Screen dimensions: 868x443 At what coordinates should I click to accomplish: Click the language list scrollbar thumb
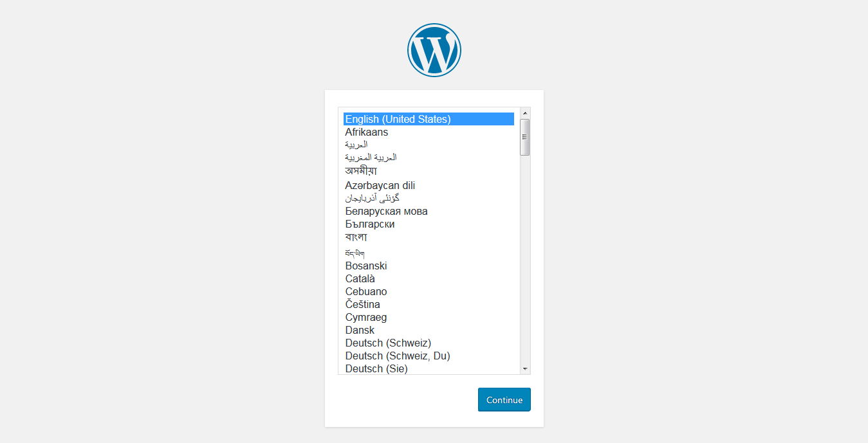click(525, 137)
